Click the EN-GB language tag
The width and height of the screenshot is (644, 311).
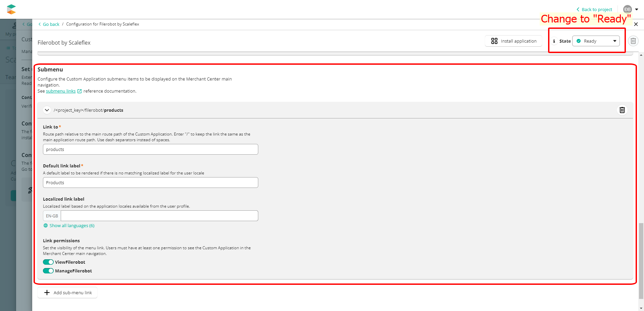[x=52, y=216]
